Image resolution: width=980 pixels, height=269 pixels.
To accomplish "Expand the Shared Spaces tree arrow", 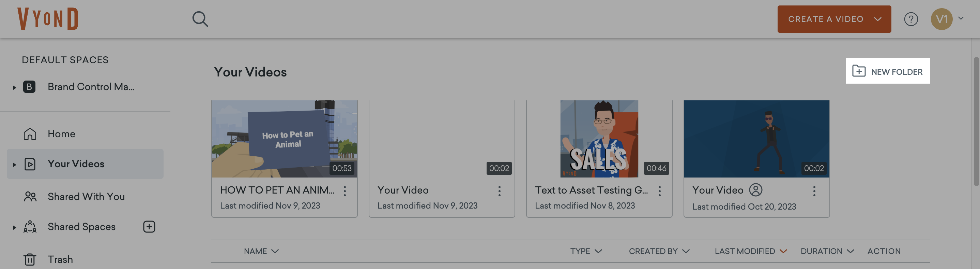I will [14, 227].
